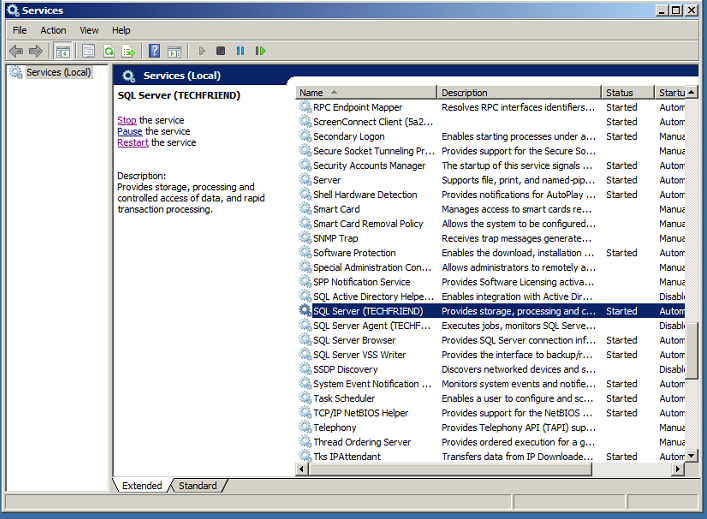Image resolution: width=707 pixels, height=519 pixels.
Task: Click the Refresh toolbar icon
Action: [x=109, y=51]
